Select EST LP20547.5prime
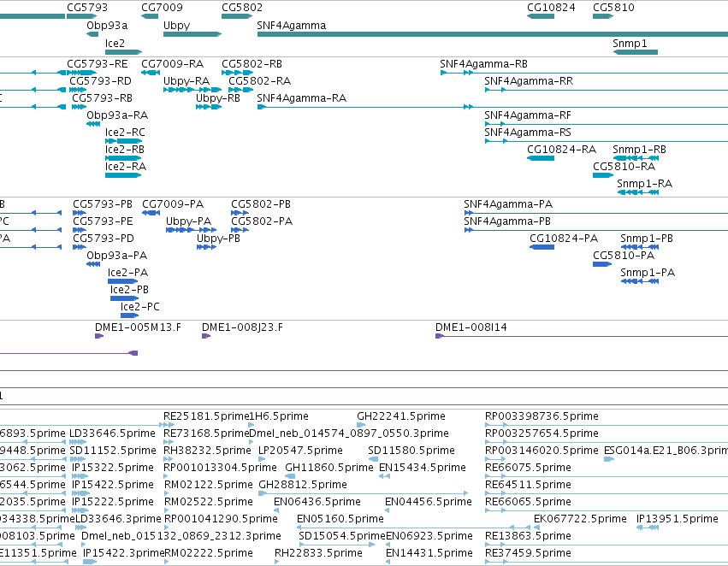Image resolution: width=728 pixels, height=566 pixels. [x=301, y=451]
